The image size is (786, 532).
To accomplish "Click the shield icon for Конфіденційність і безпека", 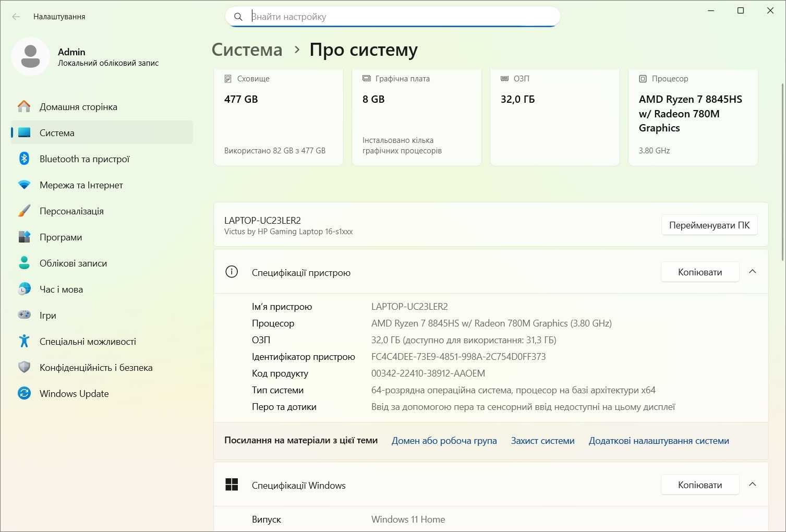I will pos(24,367).
